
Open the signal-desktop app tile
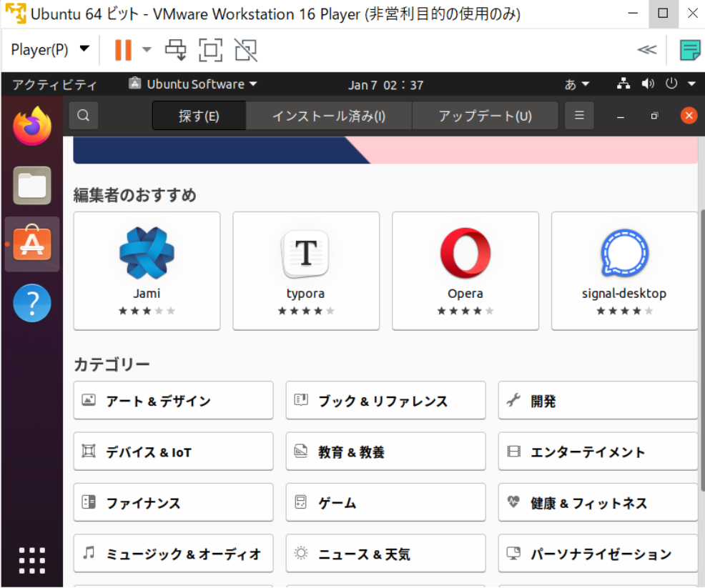tap(624, 271)
